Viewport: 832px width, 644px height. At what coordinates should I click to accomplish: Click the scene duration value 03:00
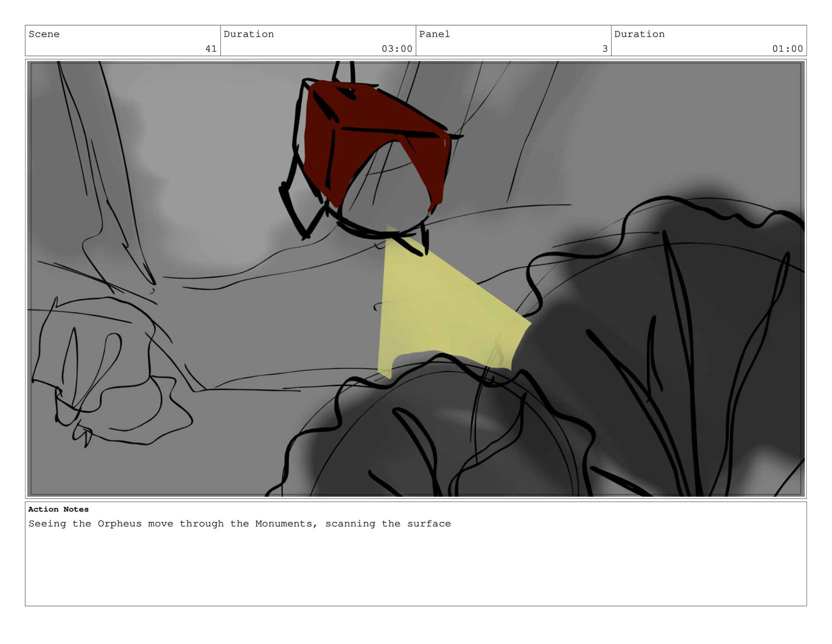[396, 49]
